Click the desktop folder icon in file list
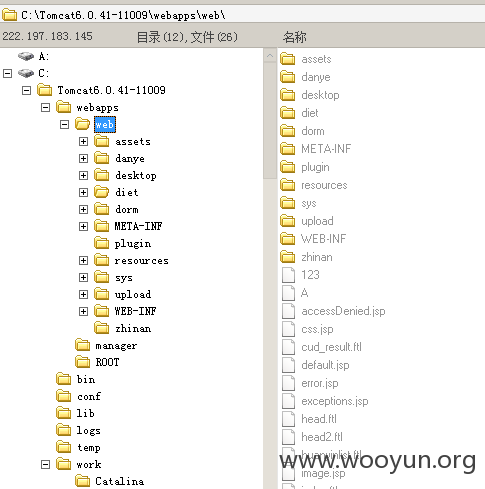This screenshot has height=489, width=485. click(287, 95)
